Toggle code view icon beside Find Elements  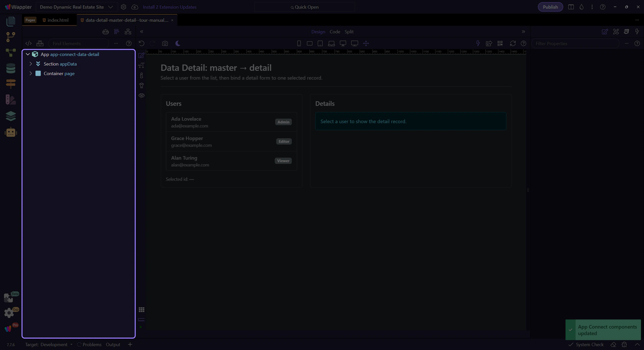click(29, 44)
